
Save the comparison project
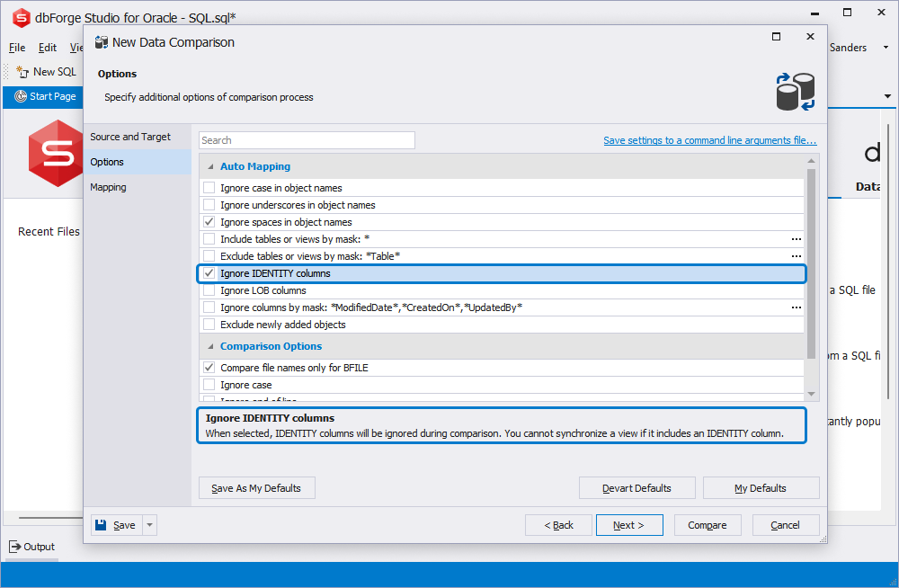(117, 525)
